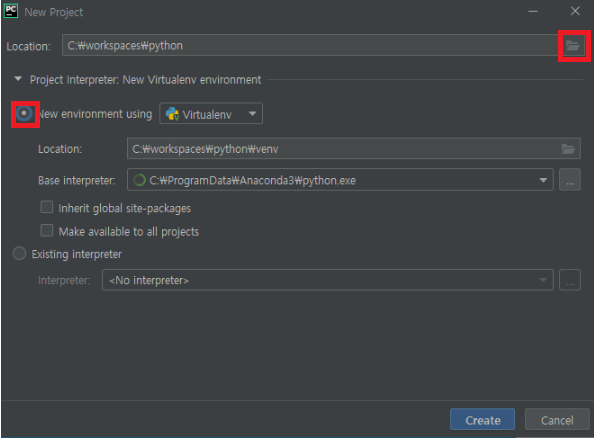Image resolution: width=594 pixels, height=438 pixels.
Task: Open folder browser for venv location
Action: pos(568,149)
